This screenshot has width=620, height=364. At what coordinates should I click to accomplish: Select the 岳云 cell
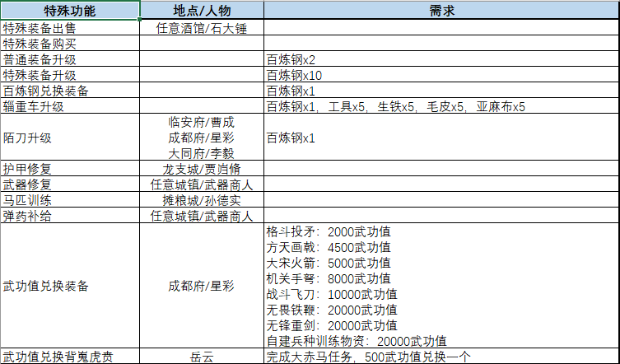(x=201, y=357)
